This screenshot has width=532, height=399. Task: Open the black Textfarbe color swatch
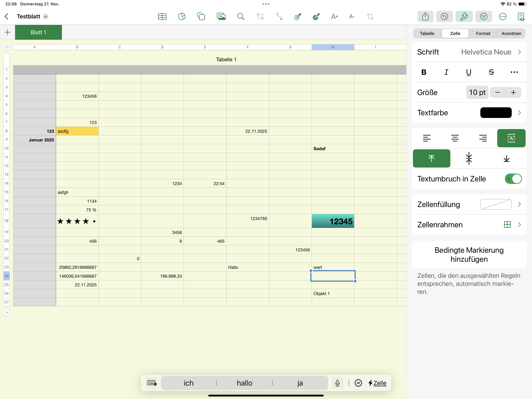click(496, 113)
